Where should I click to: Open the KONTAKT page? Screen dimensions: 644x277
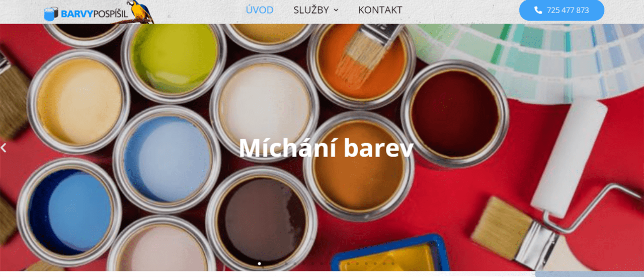point(380,10)
